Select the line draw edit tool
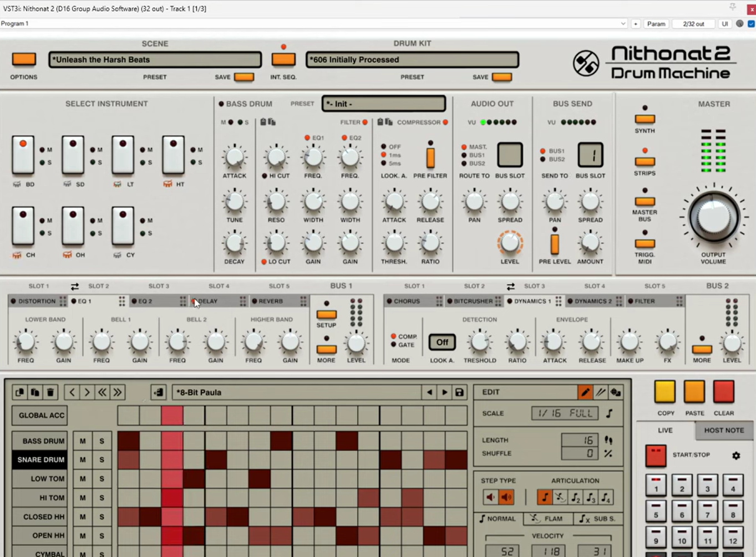The width and height of the screenshot is (756, 557). point(601,392)
